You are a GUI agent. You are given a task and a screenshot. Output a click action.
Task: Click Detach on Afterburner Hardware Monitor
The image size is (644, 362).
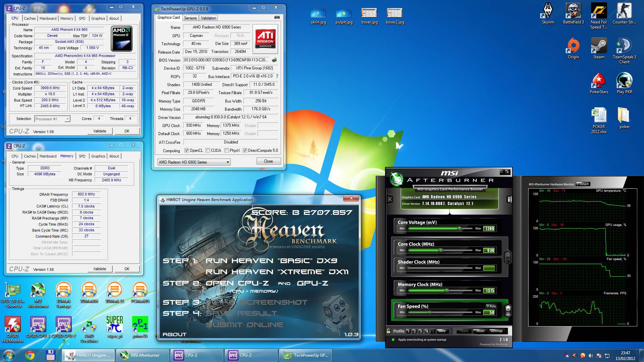(583, 184)
